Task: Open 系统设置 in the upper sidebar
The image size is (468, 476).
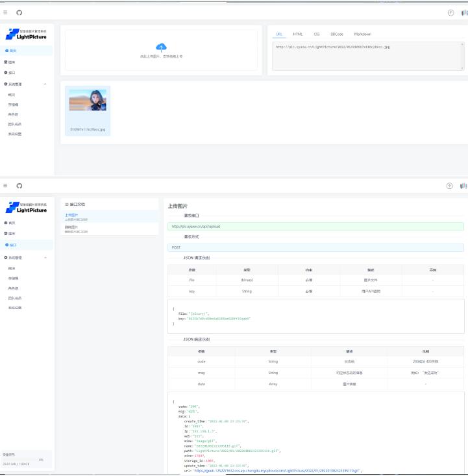Action: [x=15, y=134]
